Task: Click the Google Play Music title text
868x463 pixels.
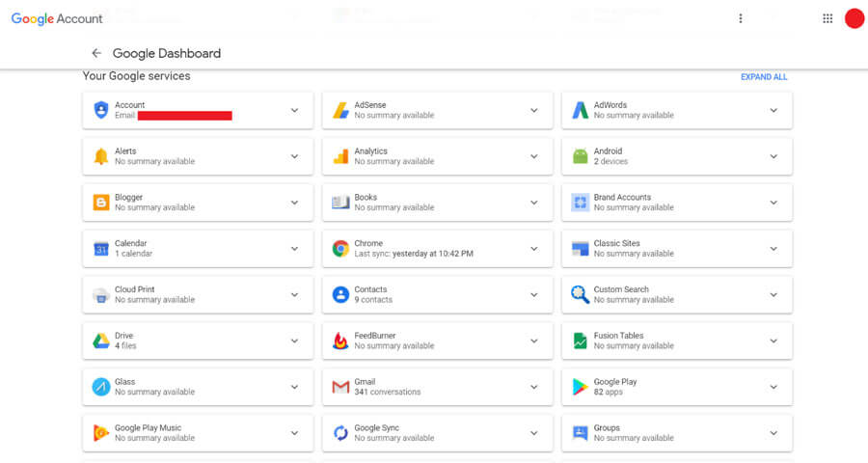Action: click(148, 428)
